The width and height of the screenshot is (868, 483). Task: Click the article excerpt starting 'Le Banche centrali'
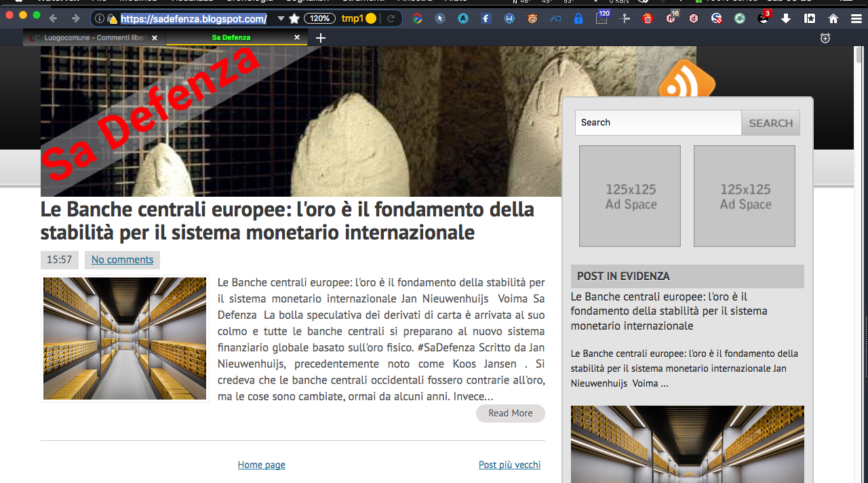(381, 339)
